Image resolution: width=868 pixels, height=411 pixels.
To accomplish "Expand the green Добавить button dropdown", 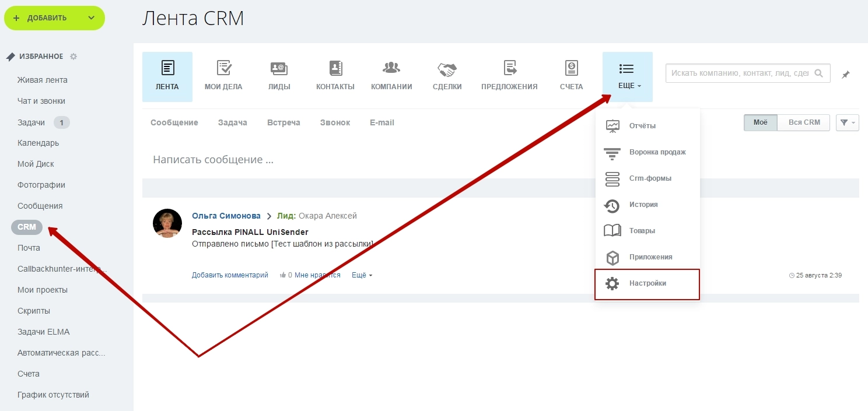I will point(91,18).
